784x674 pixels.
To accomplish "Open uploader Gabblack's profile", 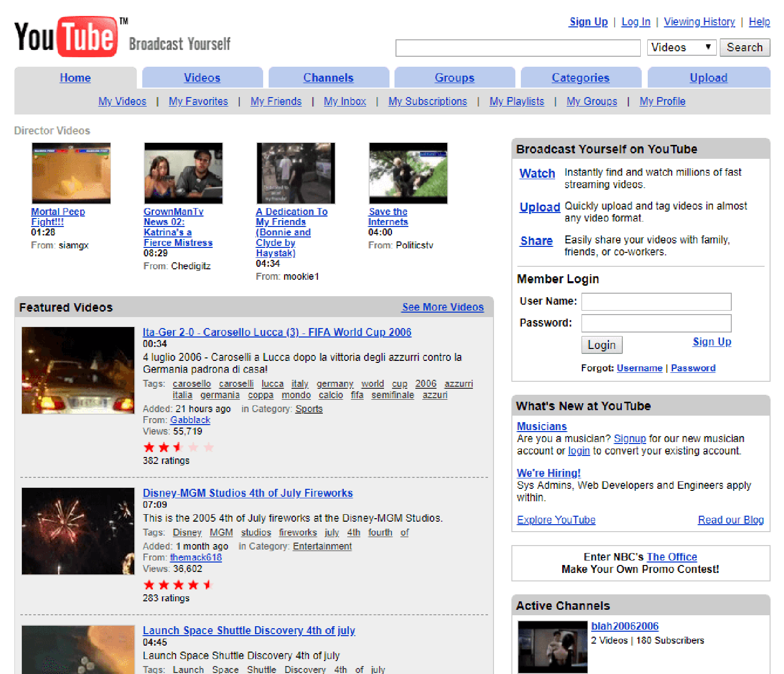I will [x=190, y=420].
